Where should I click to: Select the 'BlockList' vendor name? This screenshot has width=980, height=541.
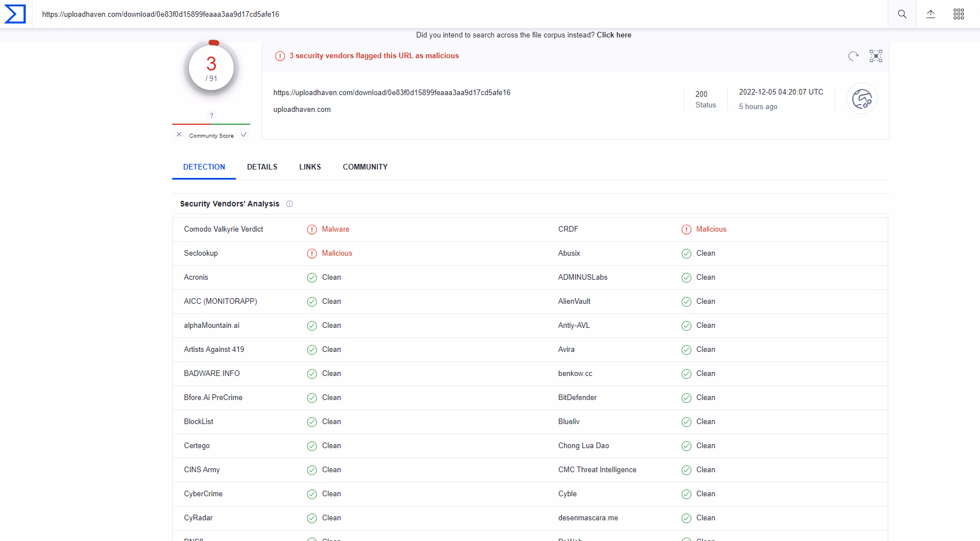(x=198, y=422)
